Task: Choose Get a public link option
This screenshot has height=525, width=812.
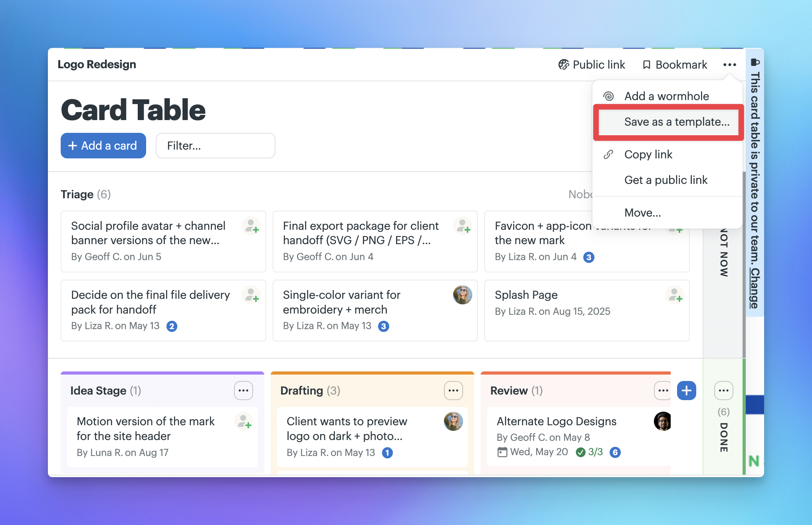Action: (x=667, y=180)
